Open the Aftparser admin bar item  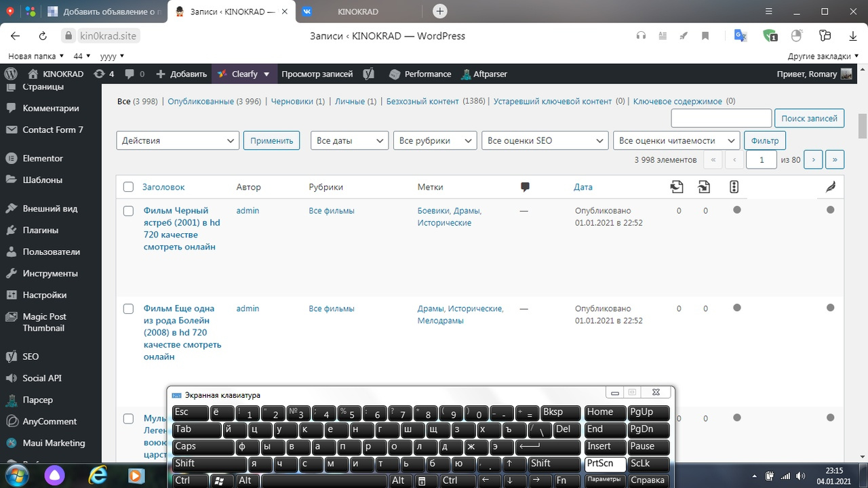pyautogui.click(x=484, y=74)
